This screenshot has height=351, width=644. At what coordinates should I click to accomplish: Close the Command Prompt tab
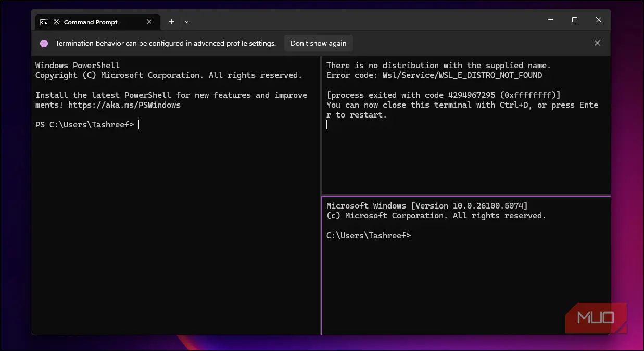149,22
